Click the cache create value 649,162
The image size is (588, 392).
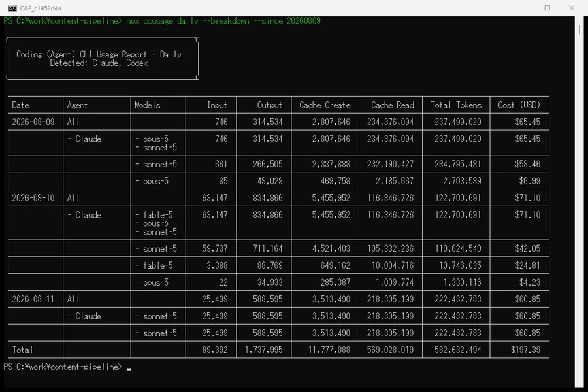335,266
